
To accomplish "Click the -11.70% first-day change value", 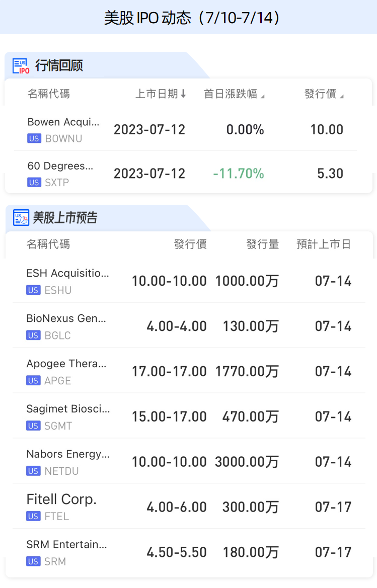I will point(239,174).
